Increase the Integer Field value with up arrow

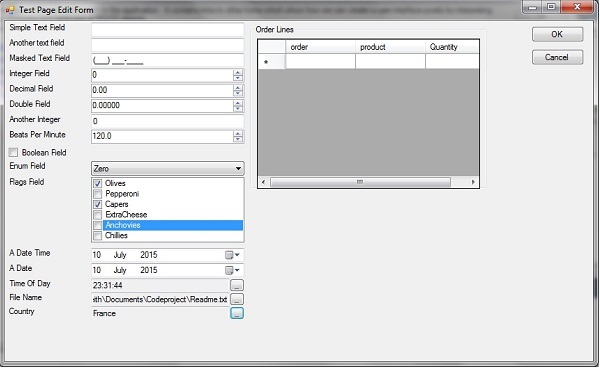238,72
